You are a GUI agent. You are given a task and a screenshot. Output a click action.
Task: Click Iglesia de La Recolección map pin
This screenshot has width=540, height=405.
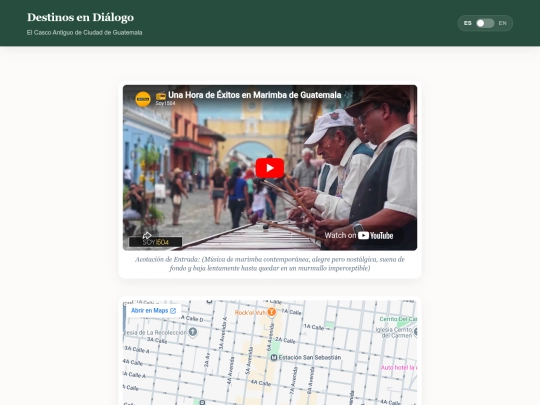point(193,332)
